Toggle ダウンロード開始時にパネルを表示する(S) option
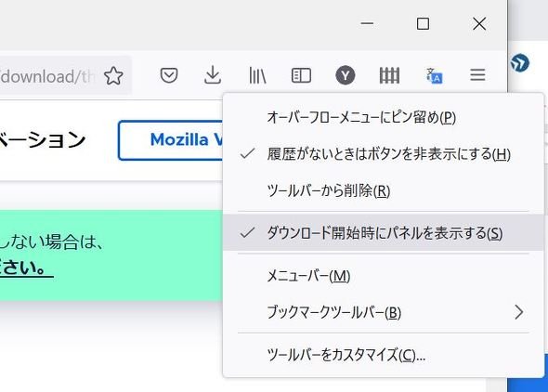This screenshot has height=392, width=548. (x=384, y=232)
